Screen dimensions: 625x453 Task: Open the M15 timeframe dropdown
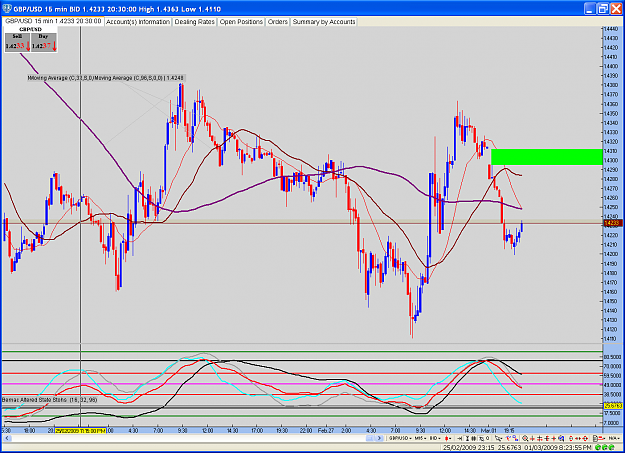pyautogui.click(x=421, y=438)
